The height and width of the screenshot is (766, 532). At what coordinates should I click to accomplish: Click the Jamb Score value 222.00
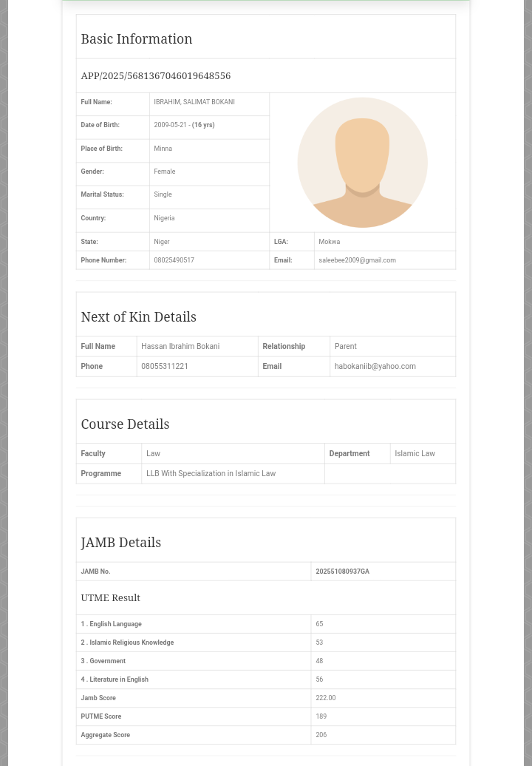pos(325,698)
